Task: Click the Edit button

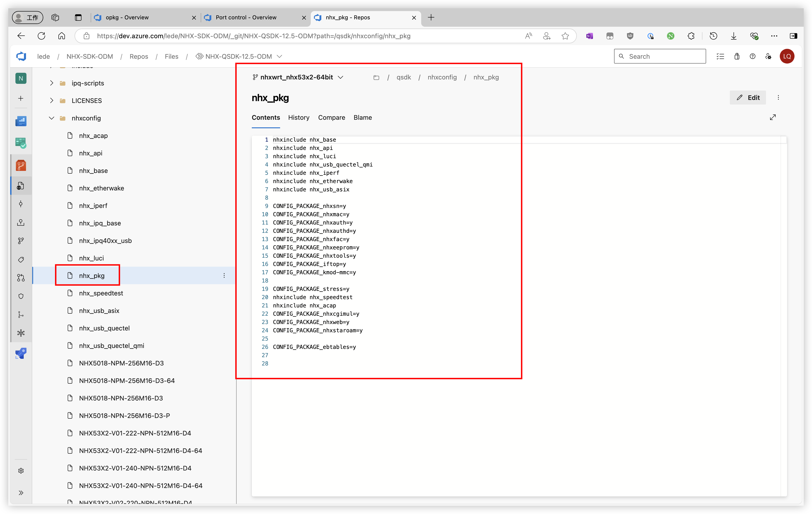Action: pos(748,98)
